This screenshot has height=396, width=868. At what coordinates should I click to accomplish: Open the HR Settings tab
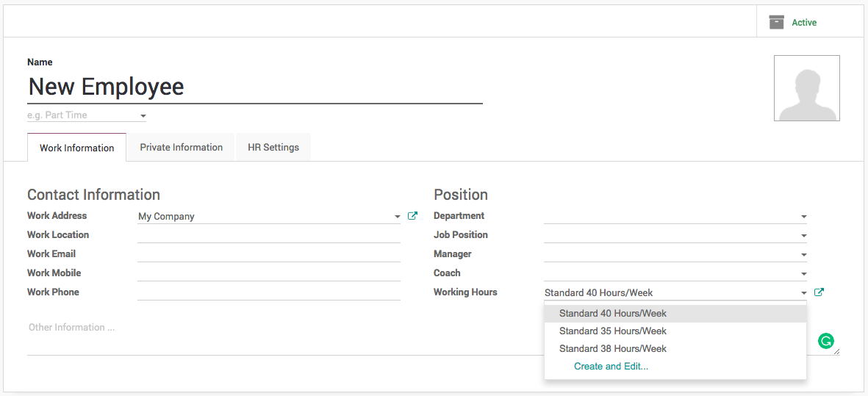click(273, 148)
